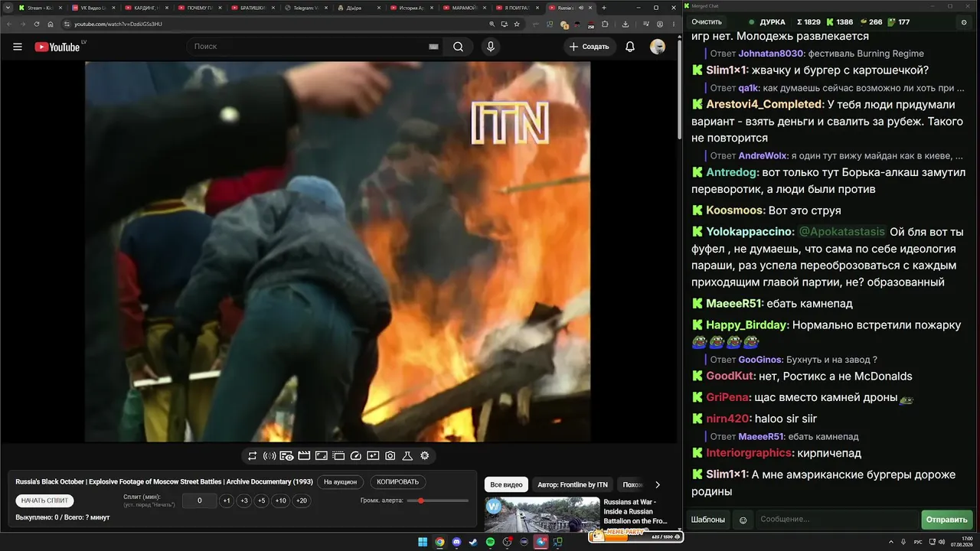Image resolution: width=980 pixels, height=551 pixels.
Task: Bookmark this page with the star
Action: tap(517, 24)
